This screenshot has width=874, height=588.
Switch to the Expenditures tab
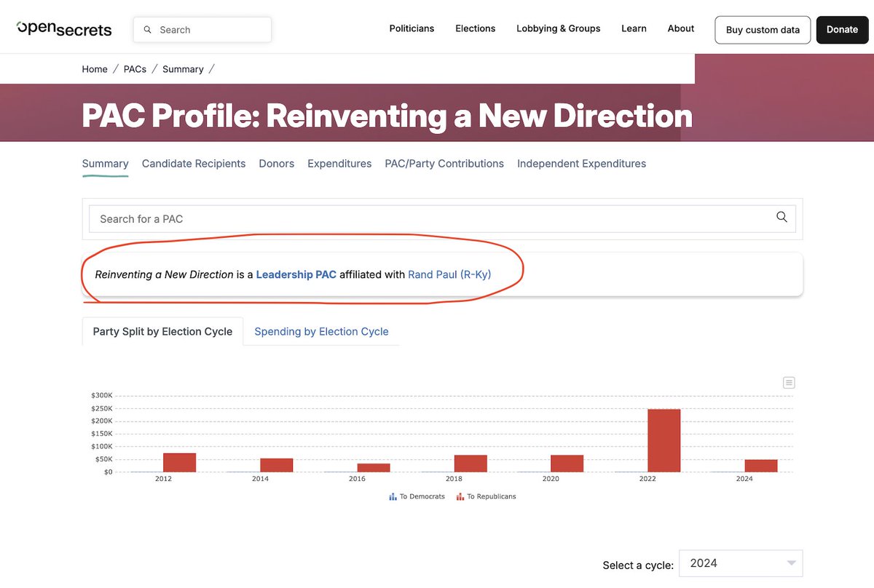(339, 164)
